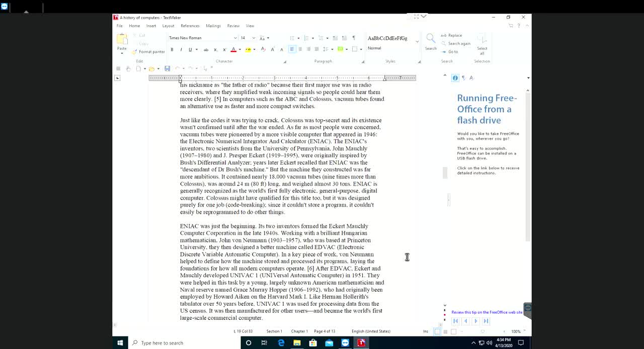The height and width of the screenshot is (349, 644).
Task: Expand the styles gallery dropdown
Action: point(417,42)
